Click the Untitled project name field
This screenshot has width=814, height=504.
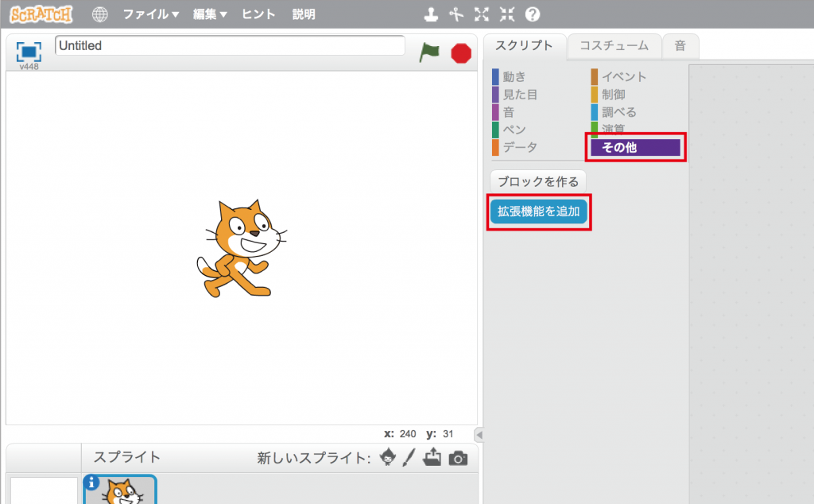point(229,46)
